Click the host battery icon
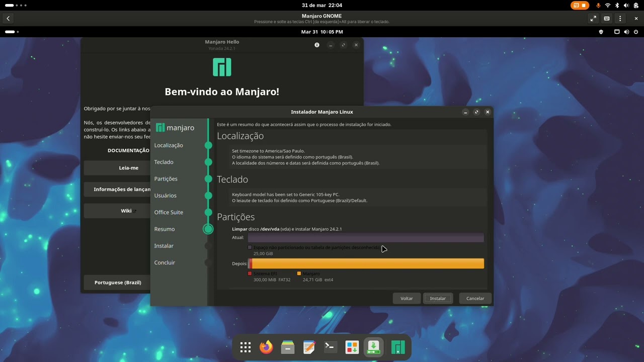The image size is (644, 362). pyautogui.click(x=636, y=5)
